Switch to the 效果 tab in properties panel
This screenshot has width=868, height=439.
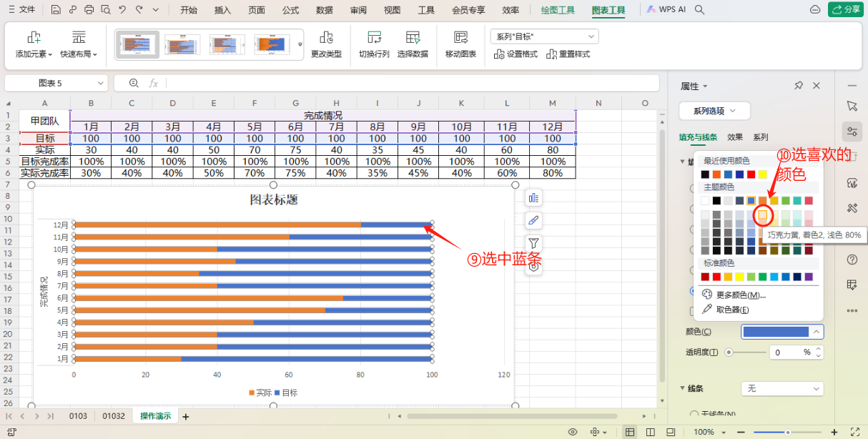[735, 137]
